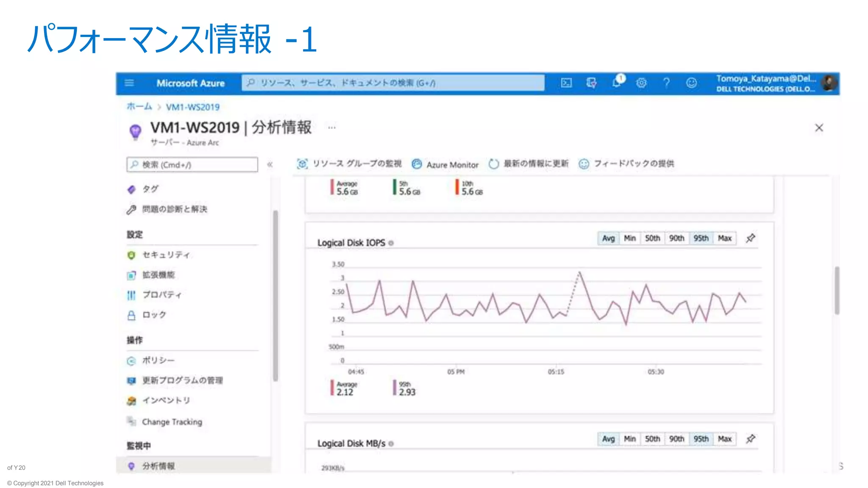Click the 5th 5.6 GB legend swatch
This screenshot has height=488, width=868.
click(395, 187)
